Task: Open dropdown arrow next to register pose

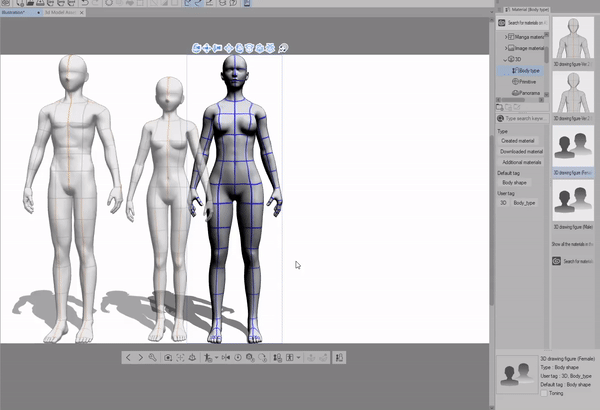Action: coord(216,358)
